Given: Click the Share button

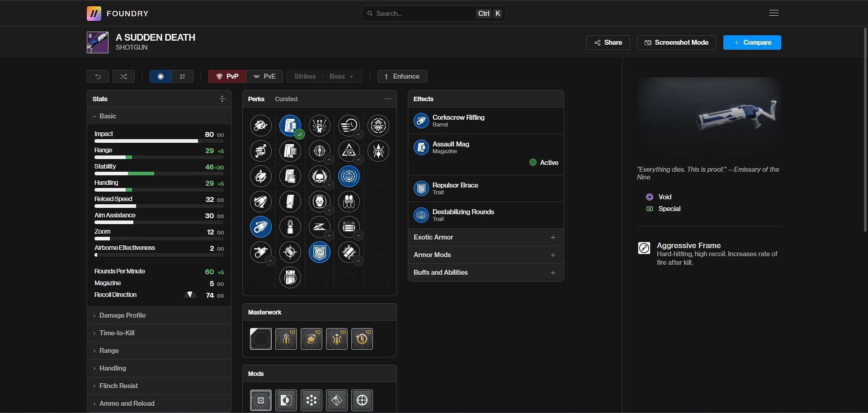Looking at the screenshot, I should pos(608,42).
